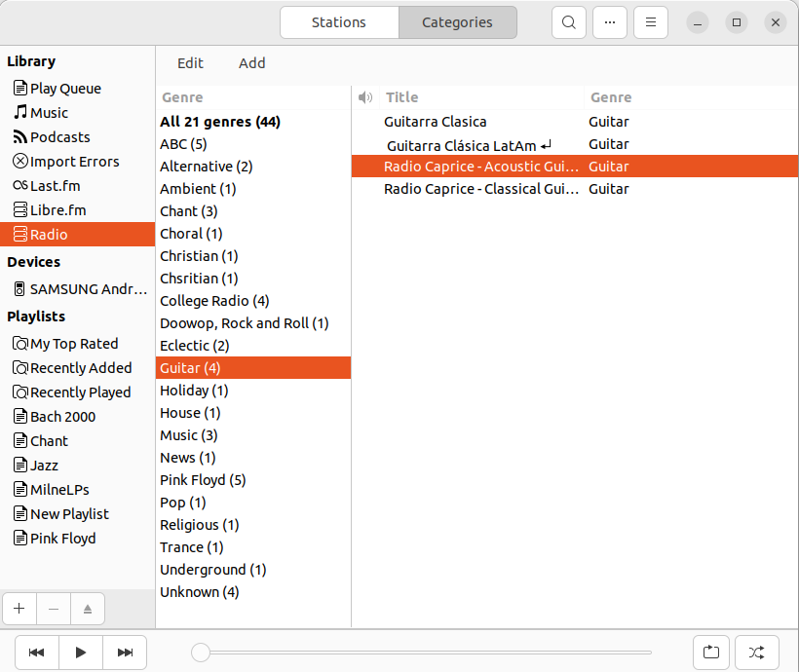Open the search button in header bar
The image size is (799, 672).
569,22
